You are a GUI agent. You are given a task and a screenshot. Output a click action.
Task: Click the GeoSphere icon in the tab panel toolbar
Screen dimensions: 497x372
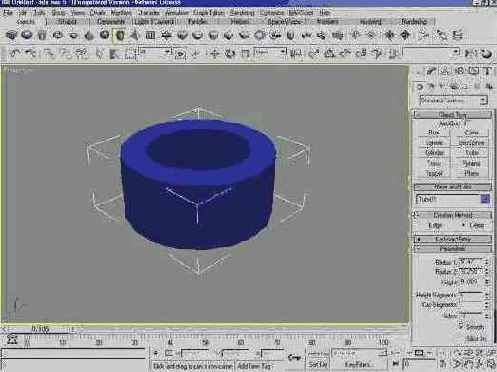pyautogui.click(x=105, y=35)
